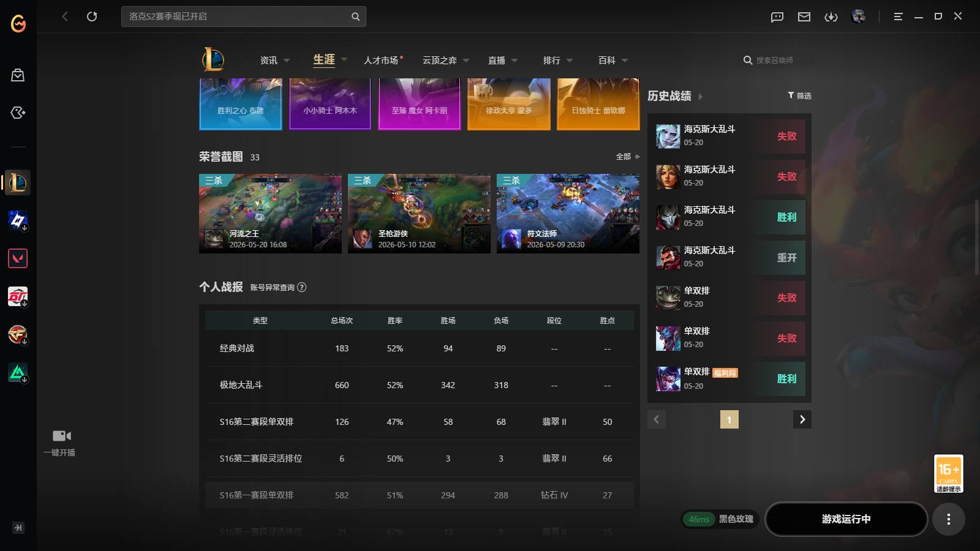Refresh the page with the reload icon

click(x=92, y=17)
